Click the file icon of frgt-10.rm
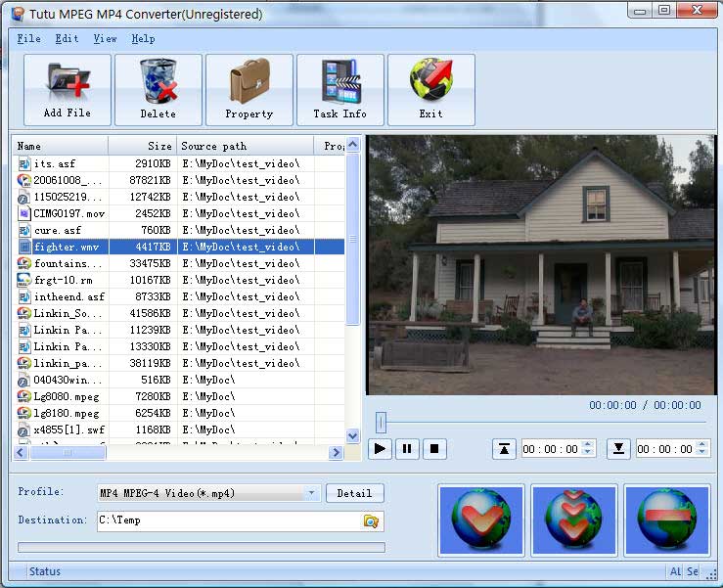This screenshot has height=588, width=723. coord(24,280)
